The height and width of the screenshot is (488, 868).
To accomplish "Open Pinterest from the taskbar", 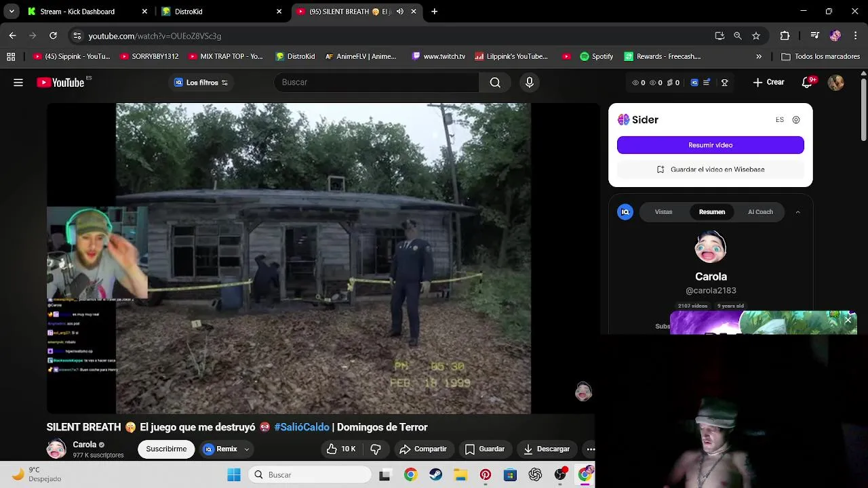I will [x=486, y=475].
